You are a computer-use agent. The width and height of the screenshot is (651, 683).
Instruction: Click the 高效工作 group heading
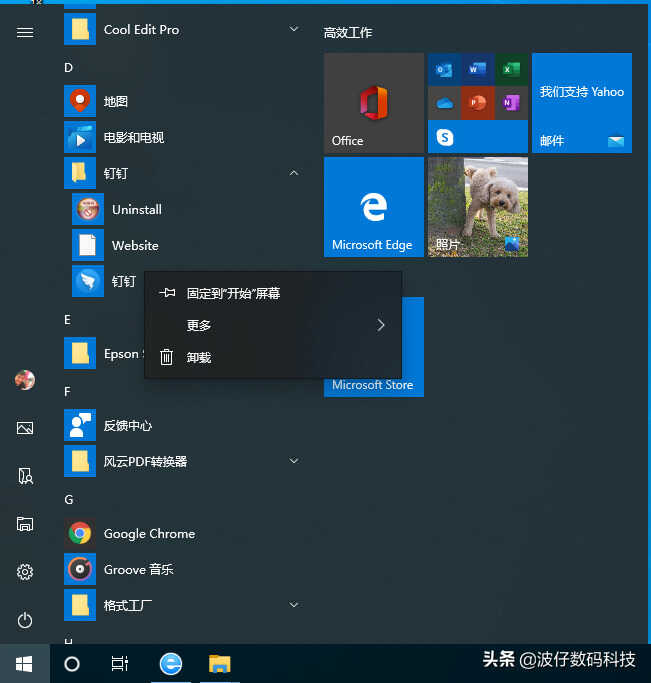(347, 32)
